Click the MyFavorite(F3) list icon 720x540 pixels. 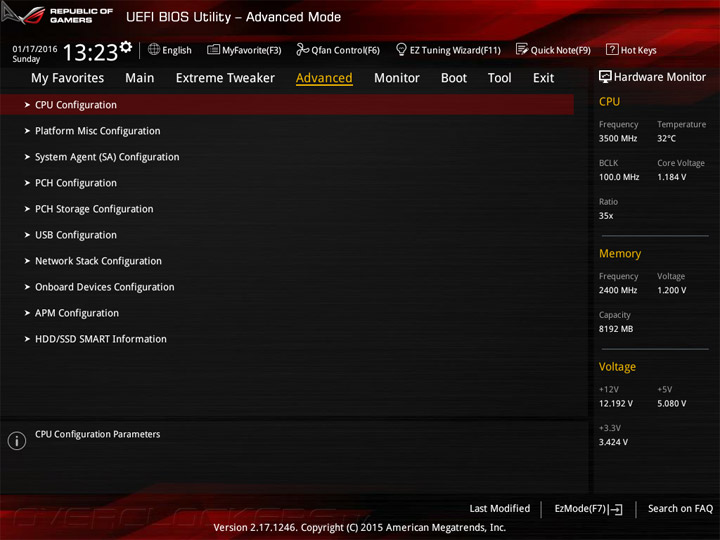[213, 50]
